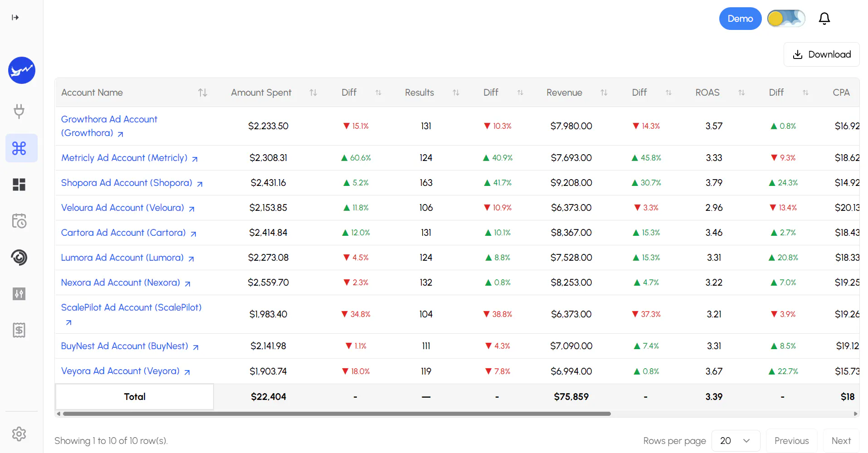
Task: Open Growthora Ad Account link
Action: coord(109,126)
